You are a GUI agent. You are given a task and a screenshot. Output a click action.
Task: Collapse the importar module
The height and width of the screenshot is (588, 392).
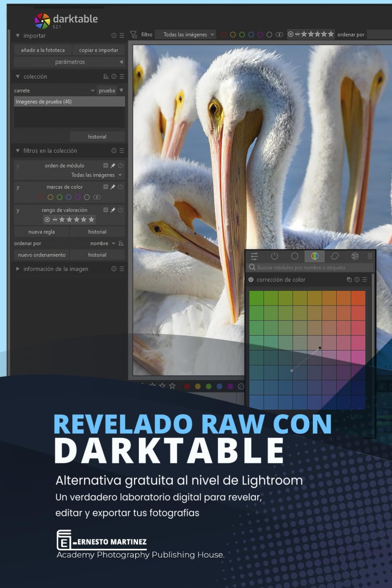18,35
